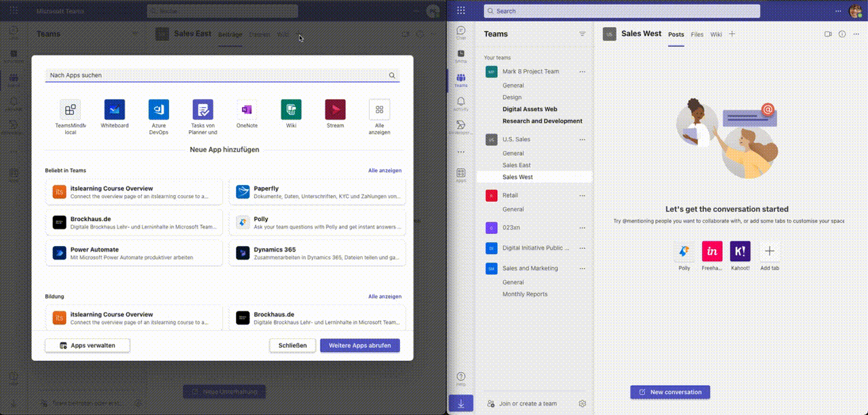Open the app launcher waffle in right window

click(x=461, y=11)
